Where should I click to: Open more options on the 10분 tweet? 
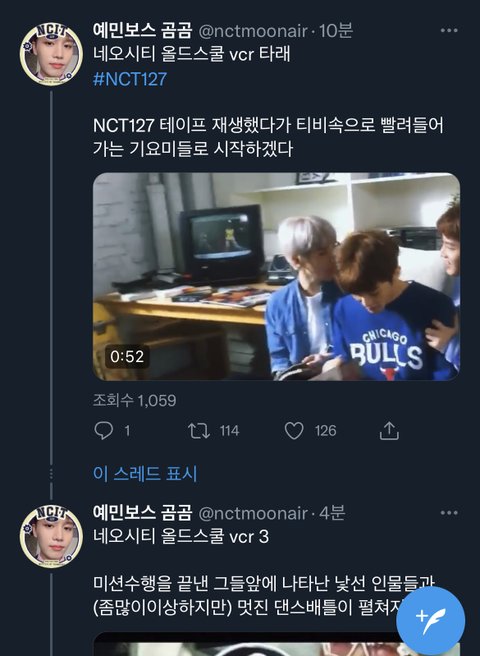coord(449,31)
